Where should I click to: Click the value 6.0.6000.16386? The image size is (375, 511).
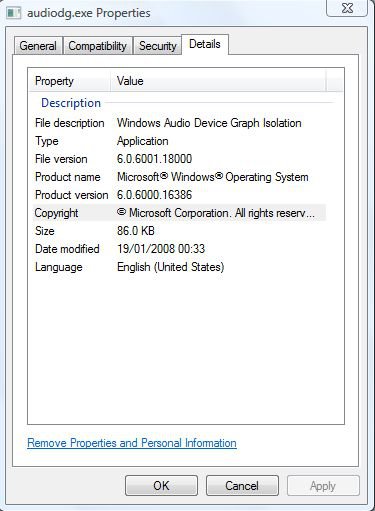coord(154,195)
